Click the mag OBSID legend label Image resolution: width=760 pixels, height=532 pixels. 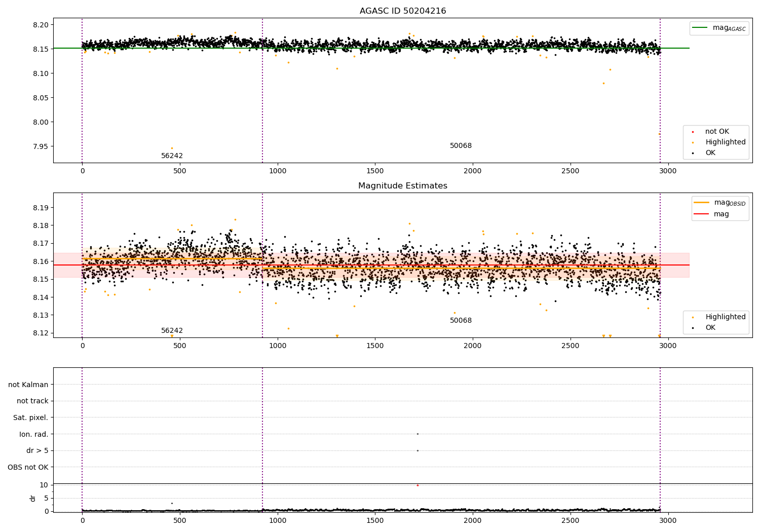(x=730, y=203)
